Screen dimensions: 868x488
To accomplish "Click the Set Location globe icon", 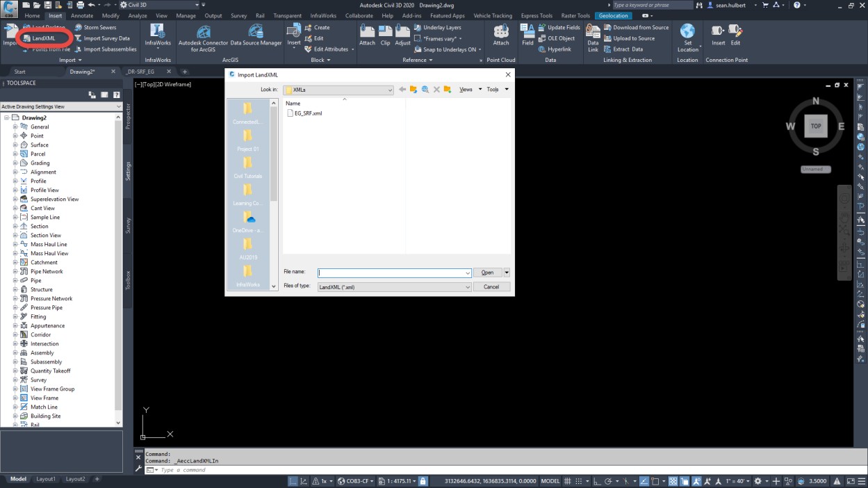I will (687, 31).
